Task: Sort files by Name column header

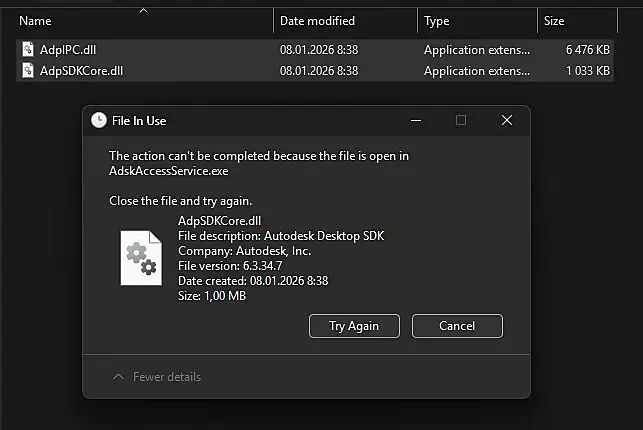Action: 35,20
